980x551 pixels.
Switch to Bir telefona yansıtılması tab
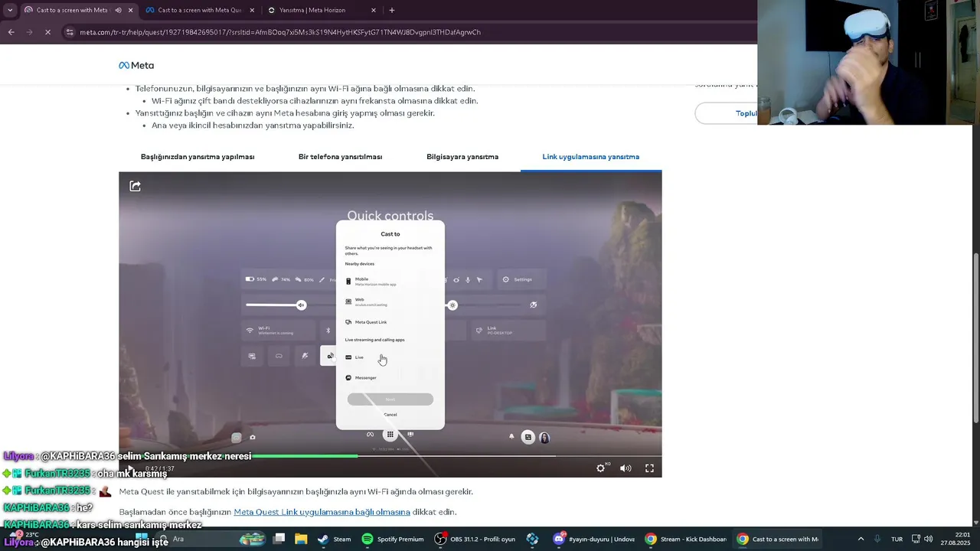pyautogui.click(x=340, y=157)
